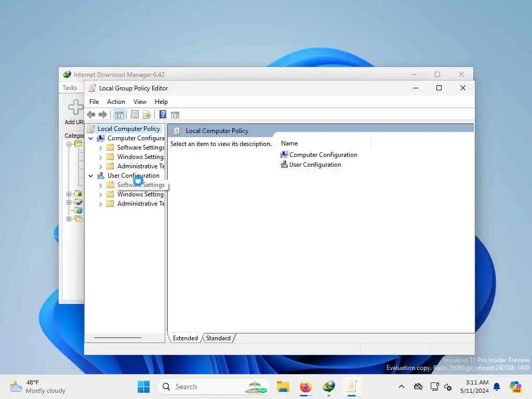
Task: Toggle the Show/Hide Action Pane toolbar button
Action: [175, 115]
